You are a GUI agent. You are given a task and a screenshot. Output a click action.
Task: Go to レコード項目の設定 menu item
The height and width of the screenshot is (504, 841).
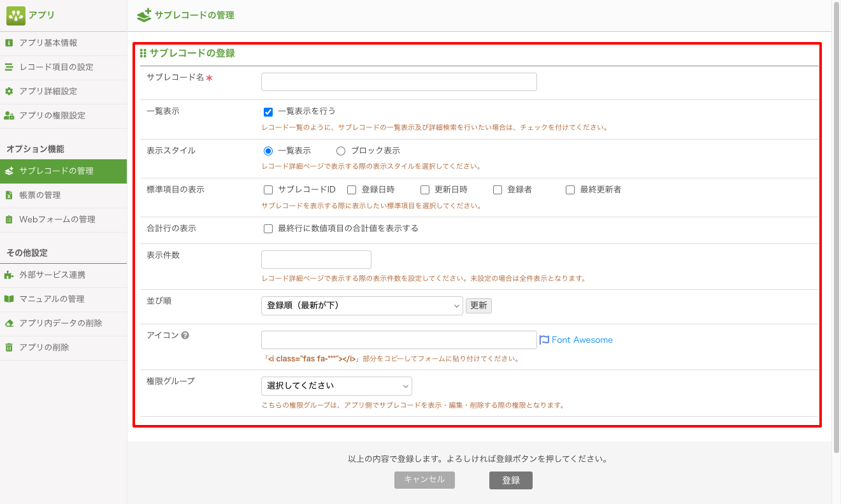tap(63, 67)
